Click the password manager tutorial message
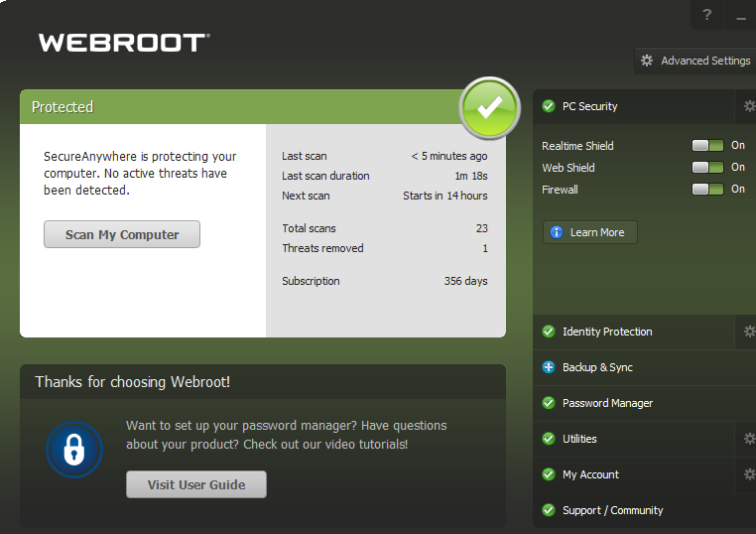Viewport: 756px width, 534px height. coord(287,435)
